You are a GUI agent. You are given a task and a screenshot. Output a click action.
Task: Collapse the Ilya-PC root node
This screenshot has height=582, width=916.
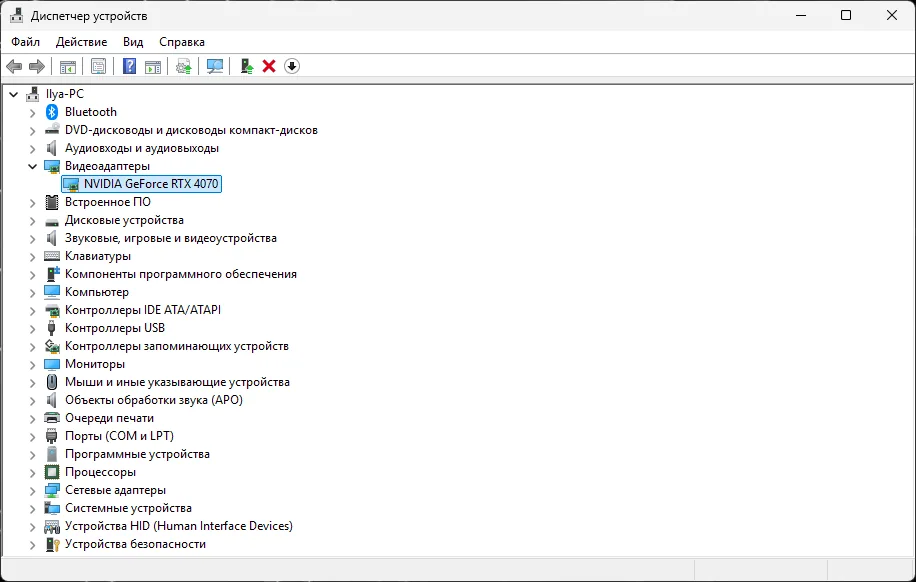tap(13, 94)
